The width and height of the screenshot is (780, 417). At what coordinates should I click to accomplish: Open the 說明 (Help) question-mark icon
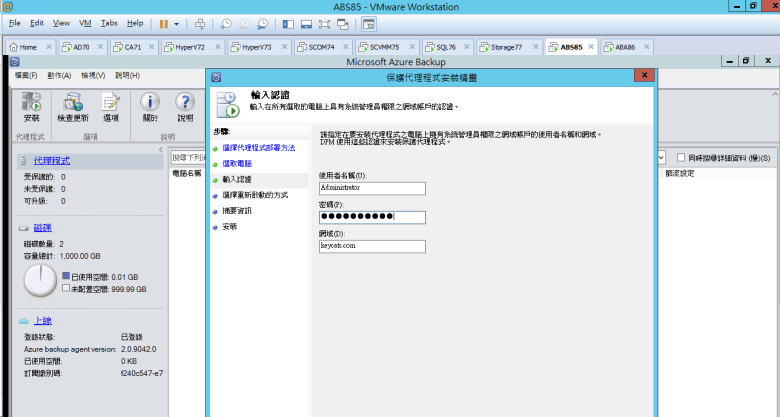185,105
